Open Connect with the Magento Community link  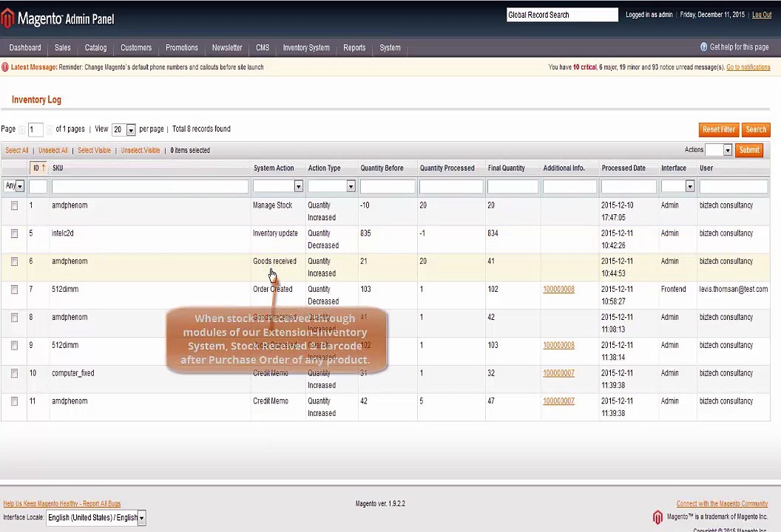[723, 504]
